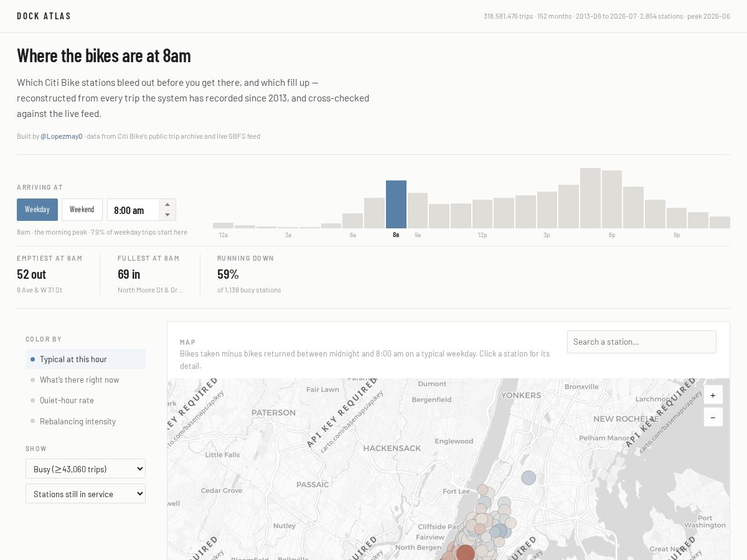Click the Fullest station North Moore St
747x560 pixels.
(x=151, y=290)
